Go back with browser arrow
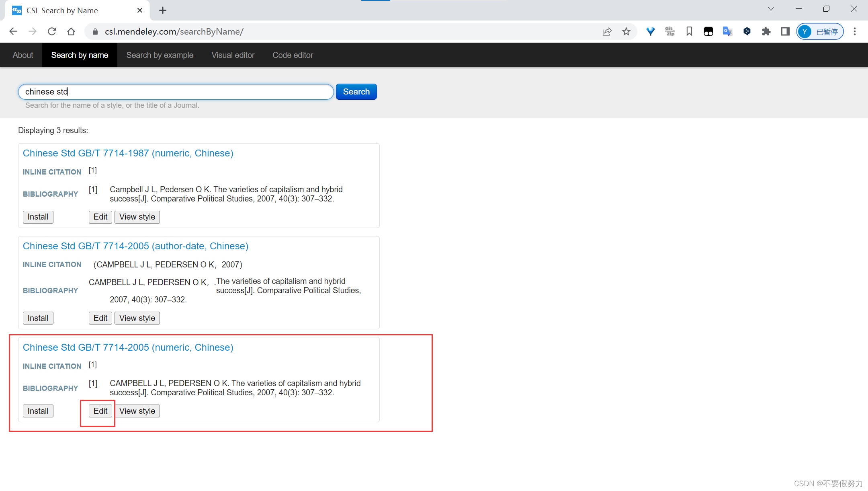868x491 pixels. pos(13,31)
